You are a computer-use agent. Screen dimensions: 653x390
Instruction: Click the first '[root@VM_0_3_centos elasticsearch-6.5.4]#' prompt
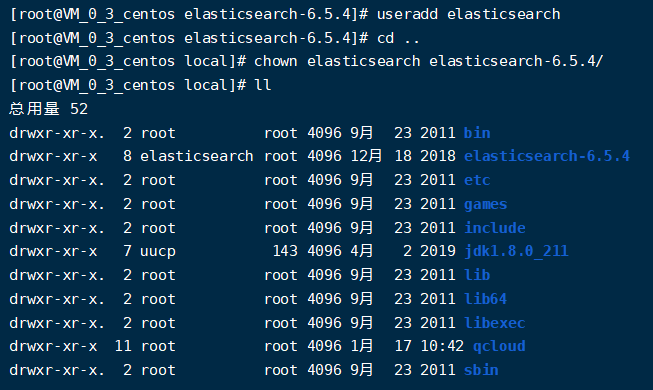point(189,14)
